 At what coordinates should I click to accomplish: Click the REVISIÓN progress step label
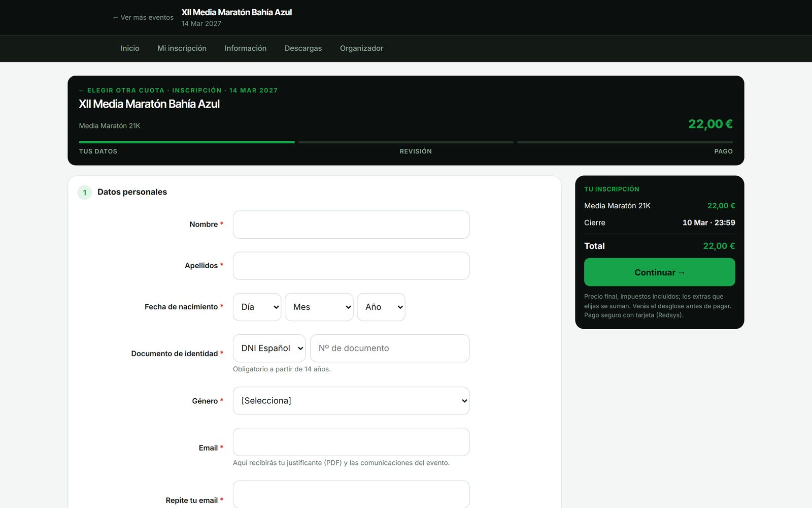[416, 151]
